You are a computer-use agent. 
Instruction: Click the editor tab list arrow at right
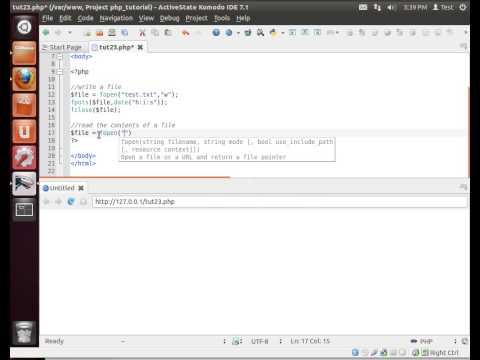[464, 46]
